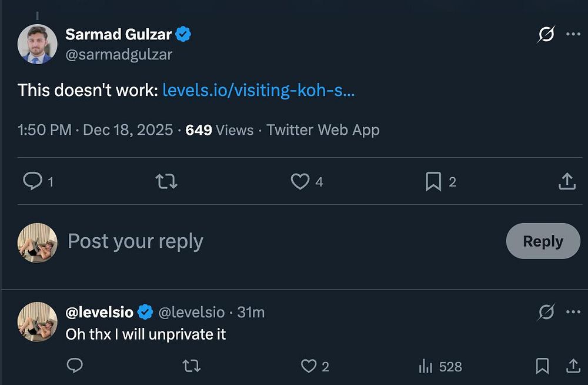Bookmark the levelsio reply
This screenshot has height=385, width=588.
(x=542, y=366)
